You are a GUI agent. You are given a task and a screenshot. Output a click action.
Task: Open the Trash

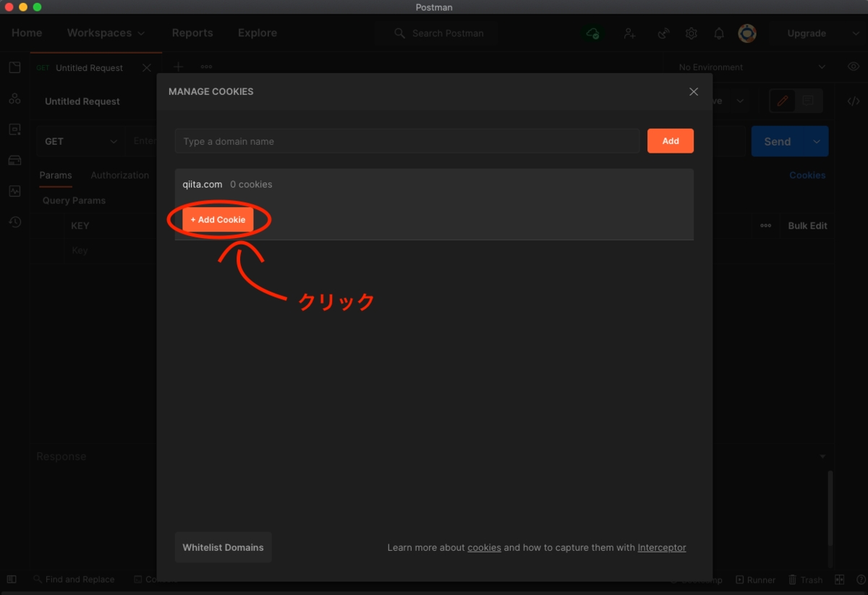[805, 580]
